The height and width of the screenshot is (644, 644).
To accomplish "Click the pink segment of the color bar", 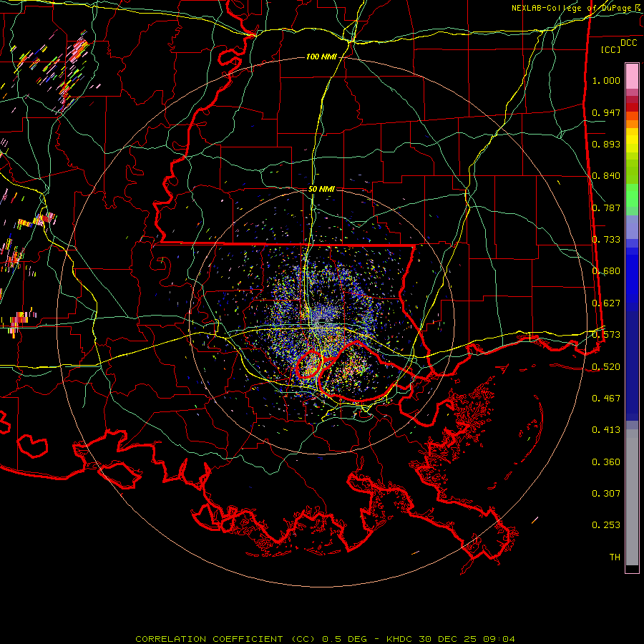I will point(632,76).
